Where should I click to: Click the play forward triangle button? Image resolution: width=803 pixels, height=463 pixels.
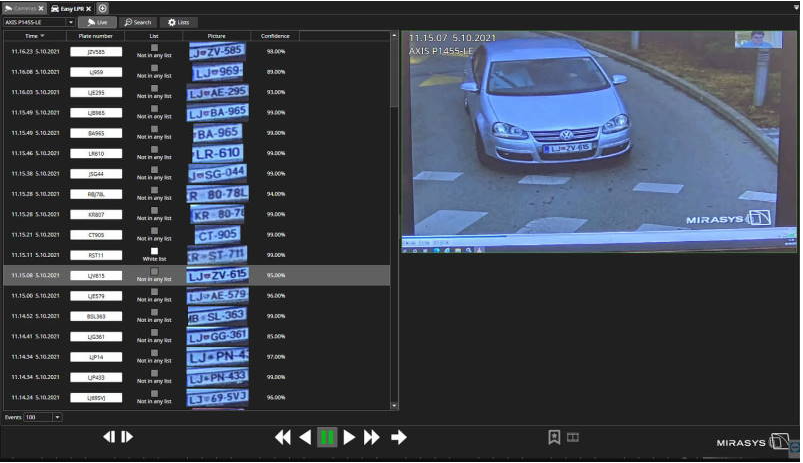(349, 437)
